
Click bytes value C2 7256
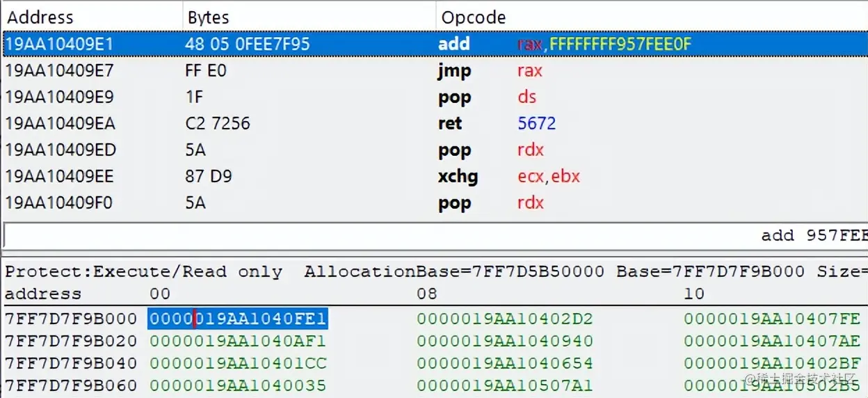pos(218,123)
